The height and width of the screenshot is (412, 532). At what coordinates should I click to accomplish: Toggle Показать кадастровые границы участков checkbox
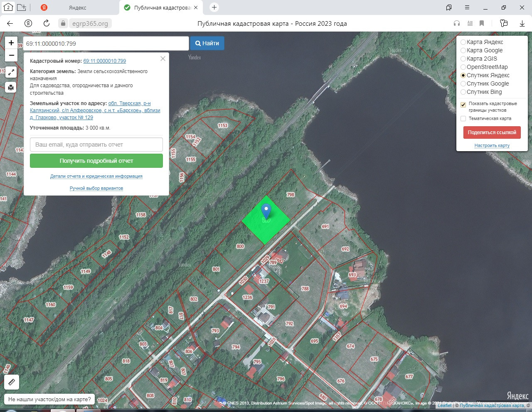(x=463, y=105)
